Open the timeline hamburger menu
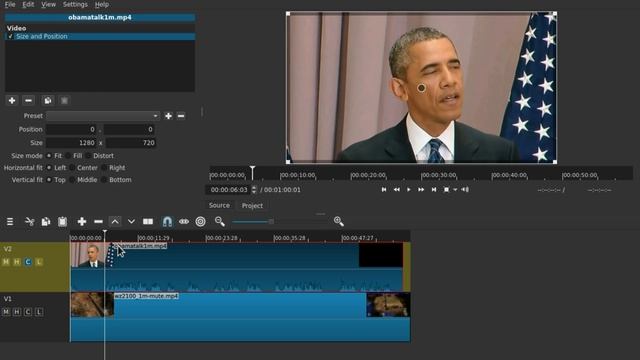 (10, 222)
